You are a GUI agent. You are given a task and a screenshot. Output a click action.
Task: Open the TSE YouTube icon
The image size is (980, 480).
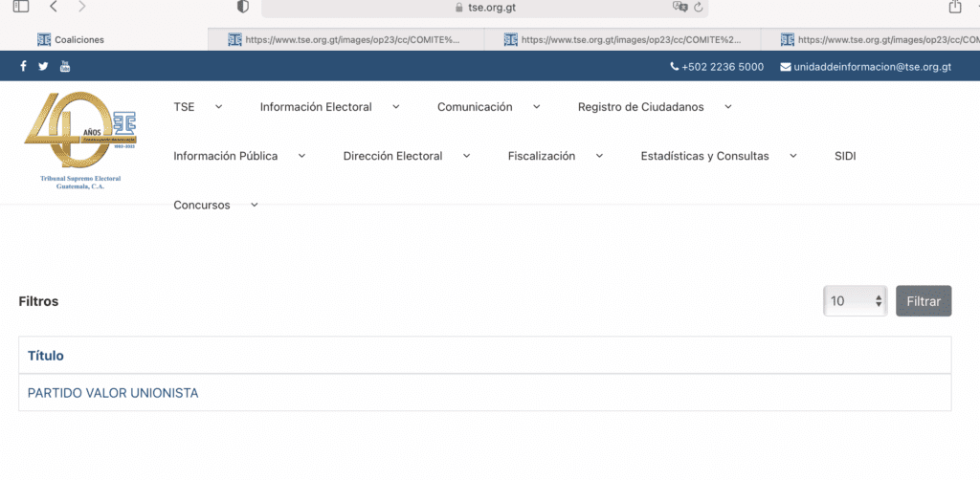[65, 66]
